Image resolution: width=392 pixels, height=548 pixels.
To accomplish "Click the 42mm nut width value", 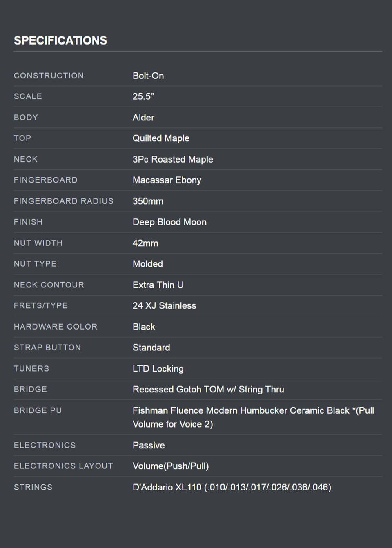I will (x=145, y=243).
